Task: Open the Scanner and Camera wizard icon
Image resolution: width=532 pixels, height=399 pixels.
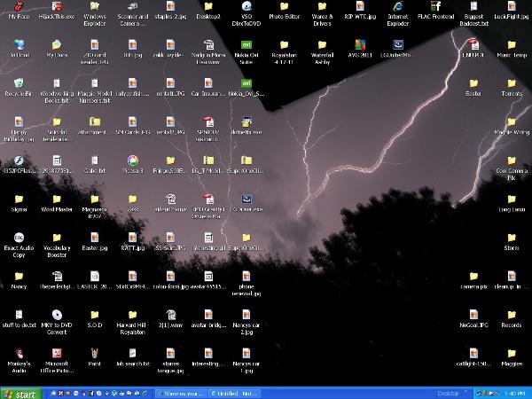Action: tap(132, 7)
